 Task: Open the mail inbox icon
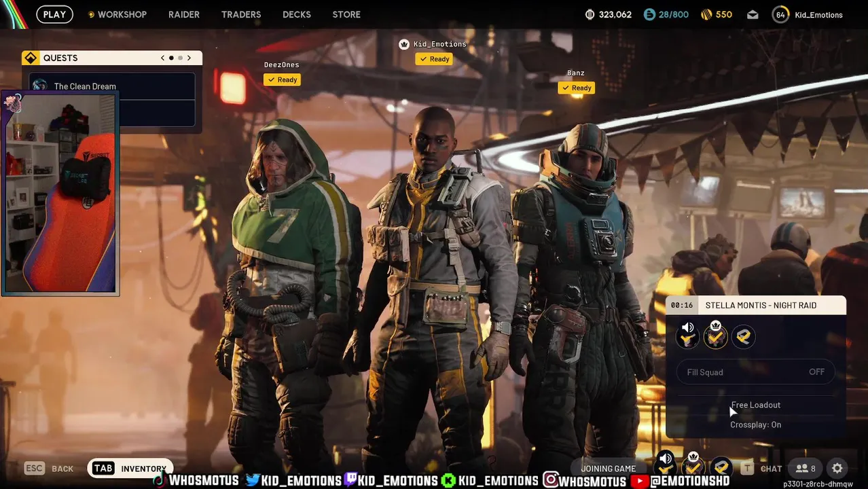tap(753, 14)
